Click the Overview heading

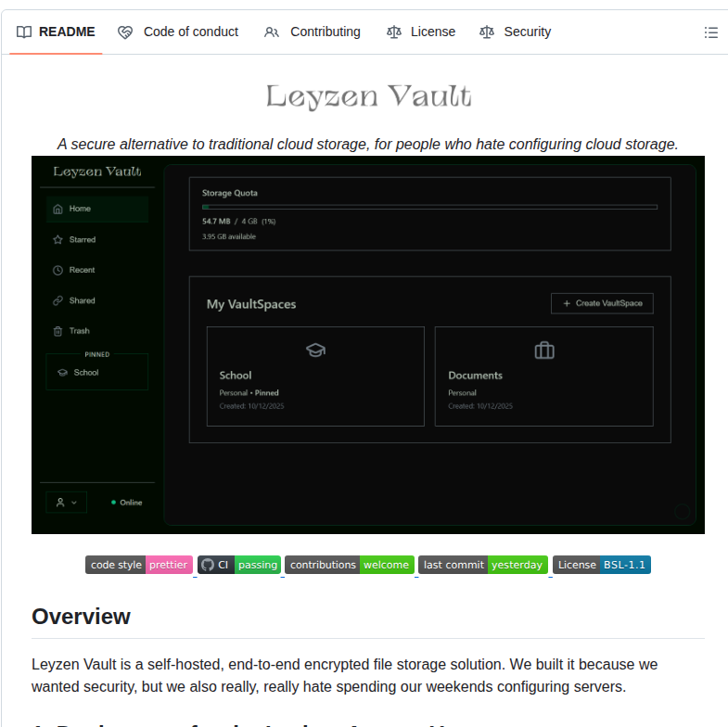point(81,617)
